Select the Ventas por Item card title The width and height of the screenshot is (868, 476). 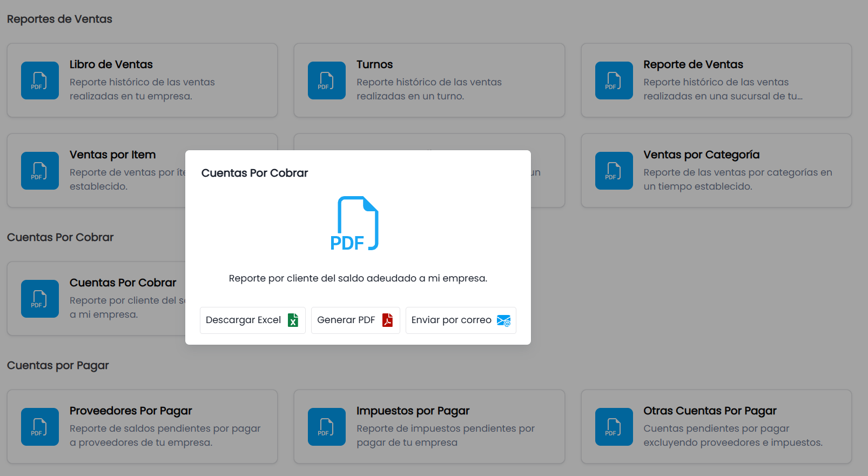(x=112, y=155)
